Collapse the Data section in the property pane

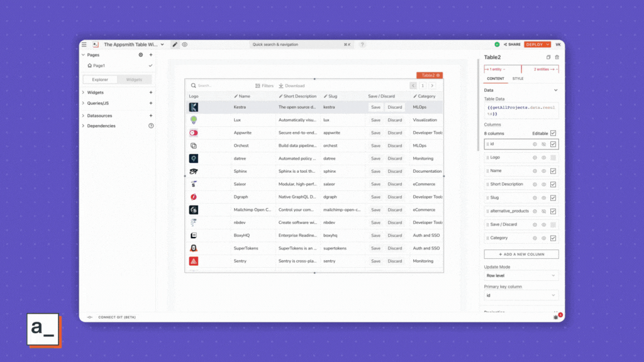pos(556,90)
